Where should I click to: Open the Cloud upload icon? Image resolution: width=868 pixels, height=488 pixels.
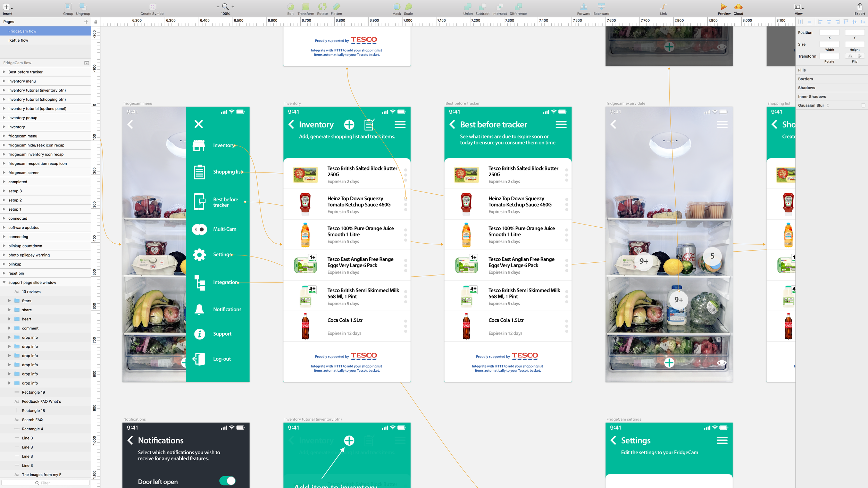pos(738,7)
